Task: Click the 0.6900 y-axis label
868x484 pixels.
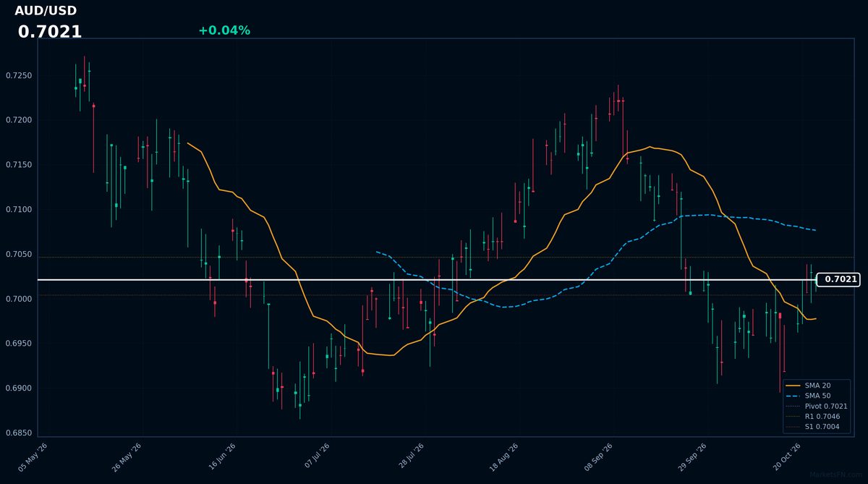Action: click(18, 389)
